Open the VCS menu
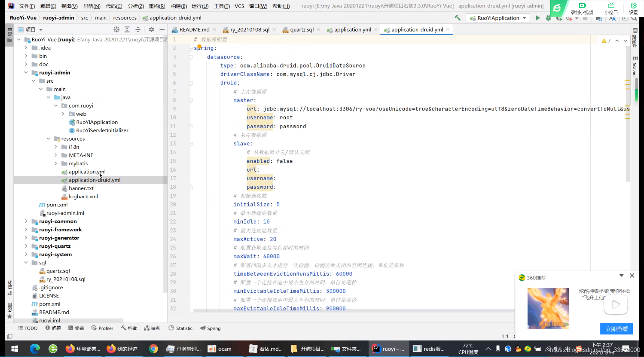 (x=239, y=6)
